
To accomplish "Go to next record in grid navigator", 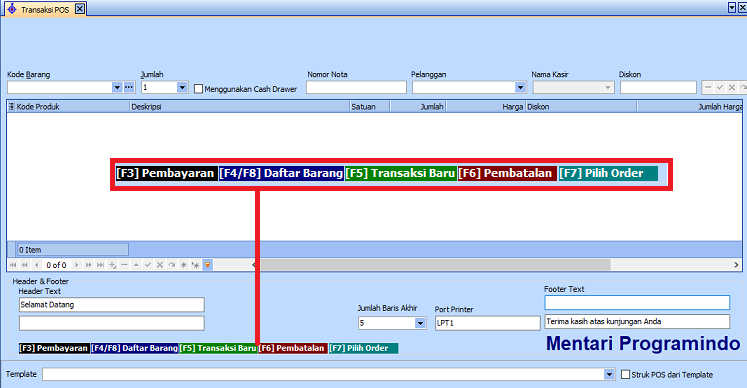I will [76, 265].
